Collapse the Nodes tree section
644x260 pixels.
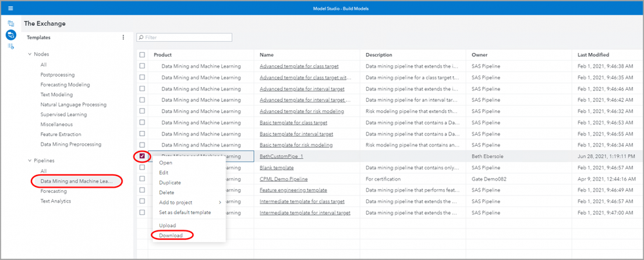click(30, 54)
